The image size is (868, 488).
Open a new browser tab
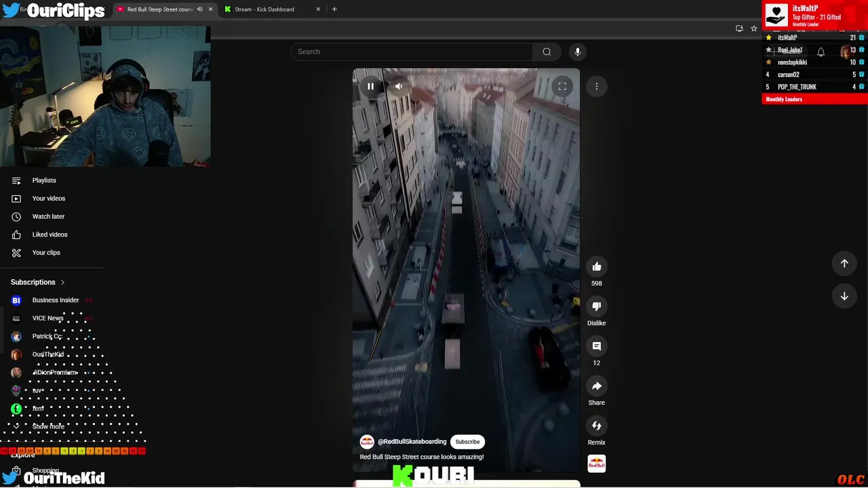[x=334, y=9]
